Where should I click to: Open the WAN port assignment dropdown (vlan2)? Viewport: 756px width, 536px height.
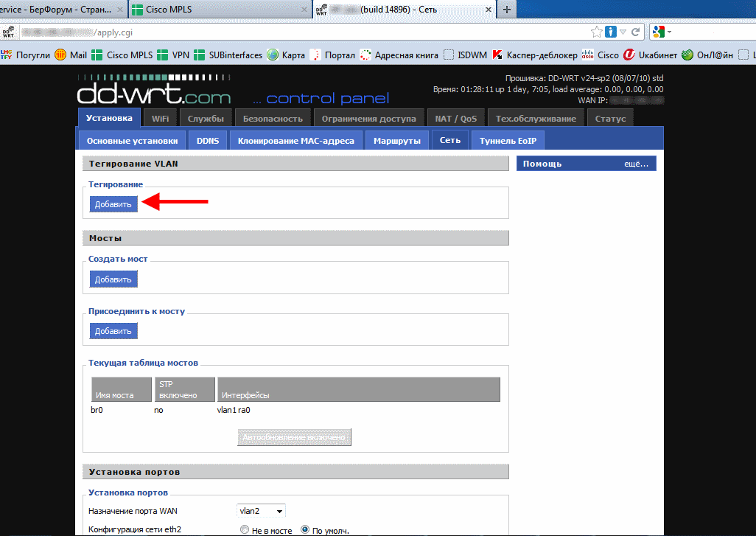point(261,511)
